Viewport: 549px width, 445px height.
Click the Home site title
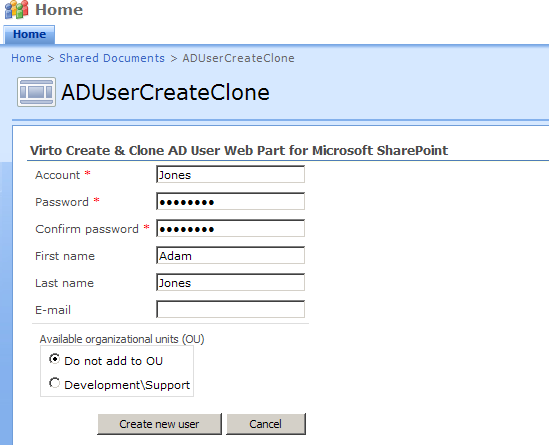[59, 9]
